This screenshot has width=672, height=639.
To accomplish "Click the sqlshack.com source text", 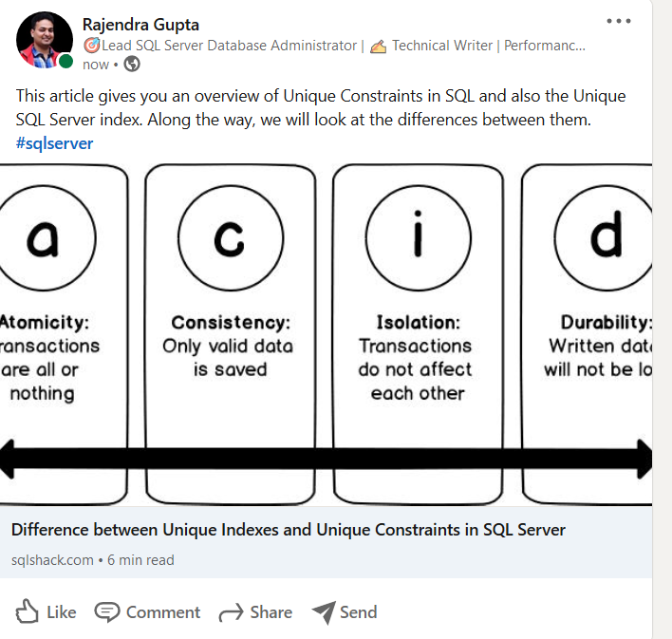I will pyautogui.click(x=52, y=560).
